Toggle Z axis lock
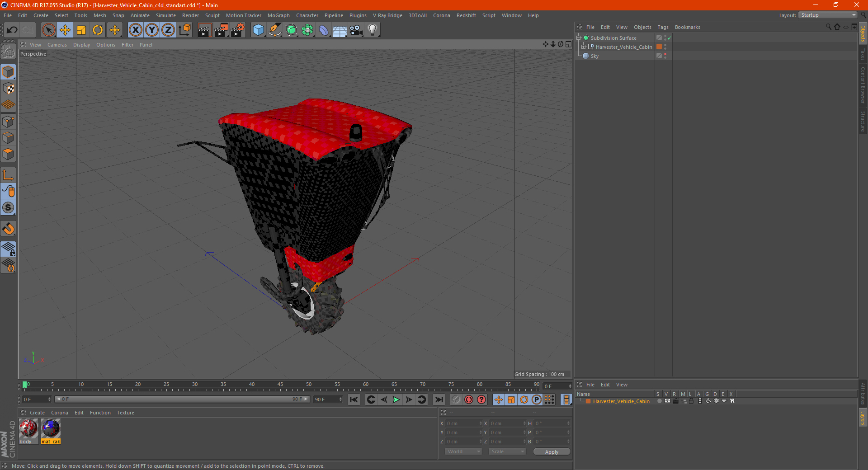This screenshot has width=868, height=470. tap(168, 30)
